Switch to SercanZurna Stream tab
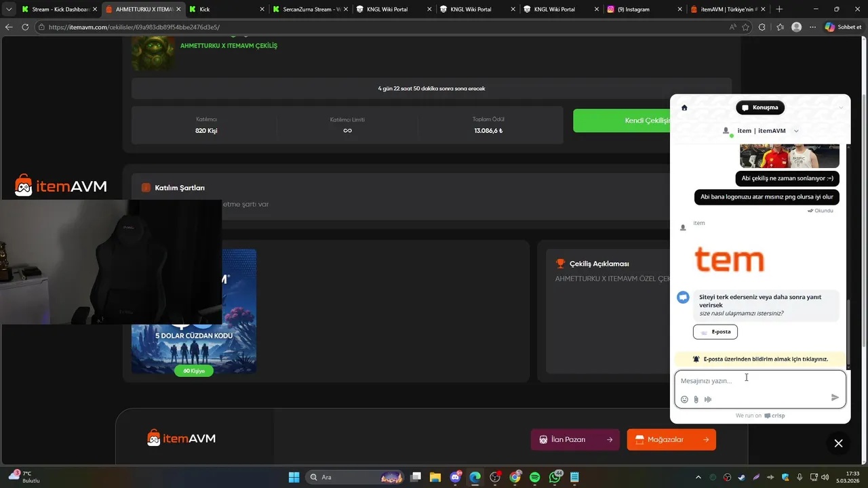868x488 pixels. (309, 9)
